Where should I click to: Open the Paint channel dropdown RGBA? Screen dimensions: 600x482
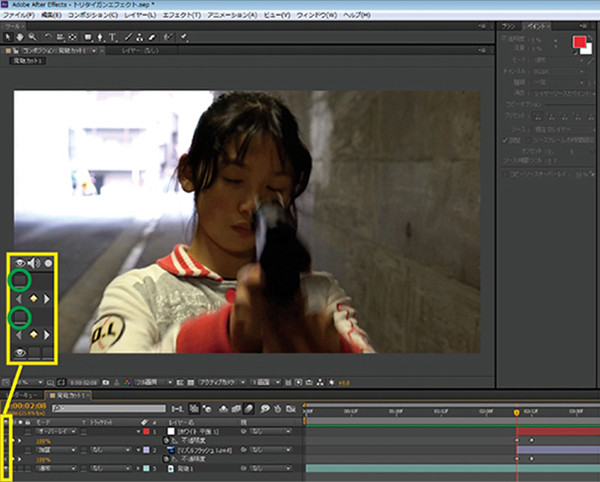click(559, 72)
